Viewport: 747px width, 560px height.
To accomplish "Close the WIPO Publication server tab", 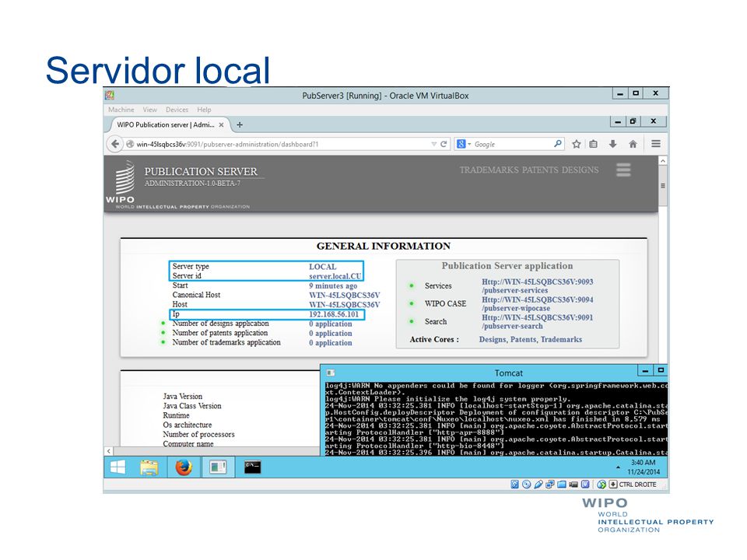I will (221, 125).
